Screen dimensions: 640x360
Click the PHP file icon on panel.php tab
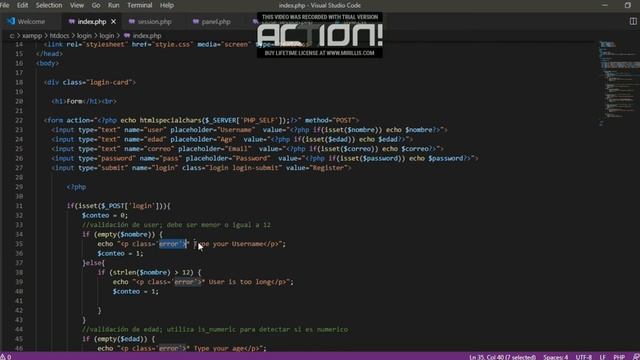coord(196,22)
